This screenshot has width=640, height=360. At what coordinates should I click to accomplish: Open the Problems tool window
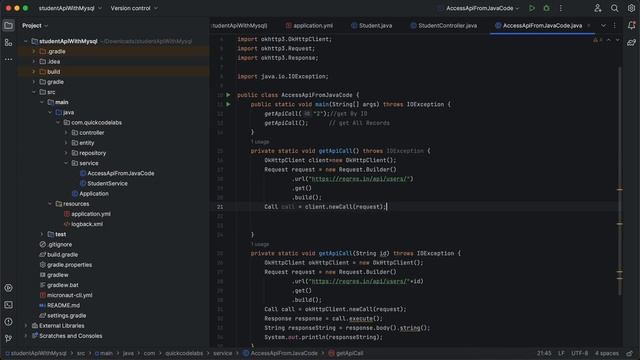(x=8, y=322)
